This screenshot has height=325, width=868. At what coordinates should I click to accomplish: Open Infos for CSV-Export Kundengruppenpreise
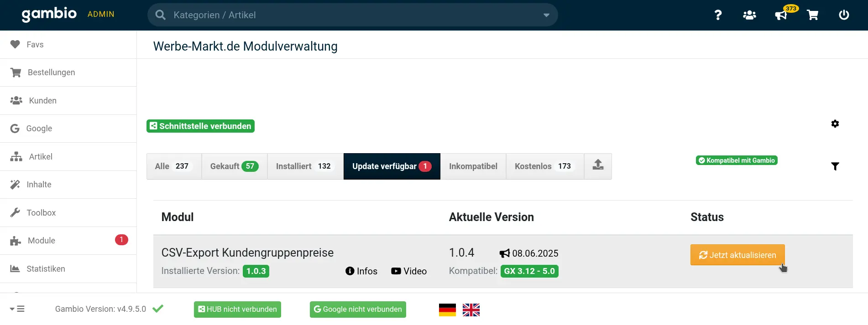[361, 271]
